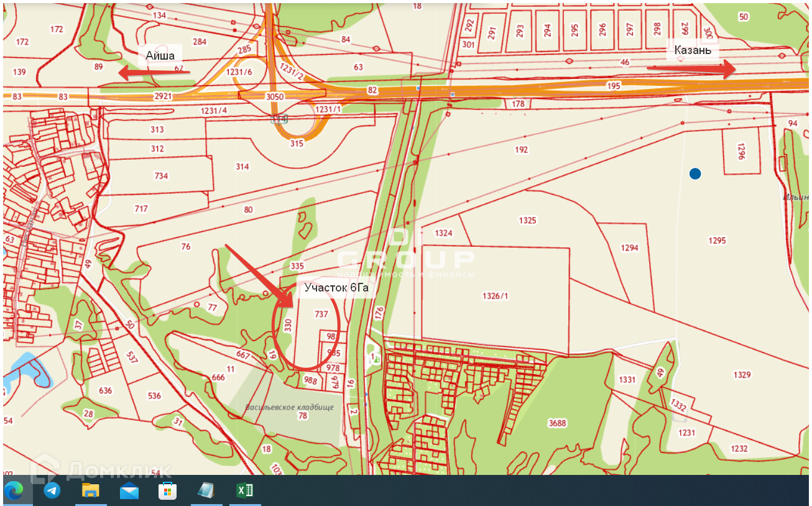
Task: Select parcel number 80
Action: click(249, 209)
